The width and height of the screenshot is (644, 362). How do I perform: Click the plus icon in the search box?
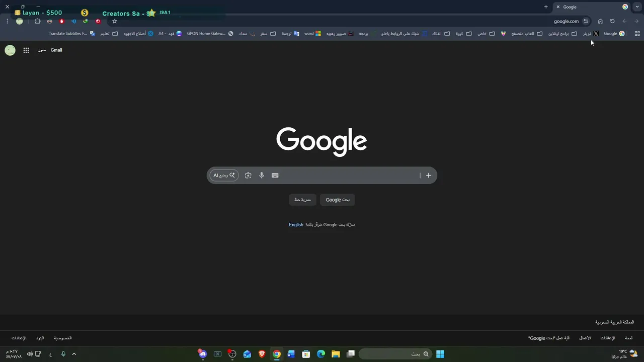[x=429, y=175]
